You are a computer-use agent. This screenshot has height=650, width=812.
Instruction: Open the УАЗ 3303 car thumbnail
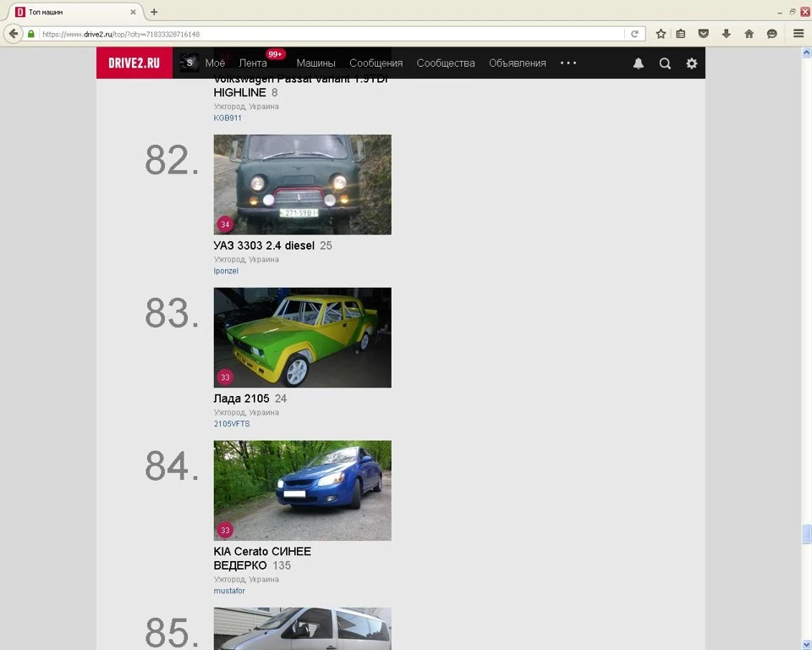point(303,185)
